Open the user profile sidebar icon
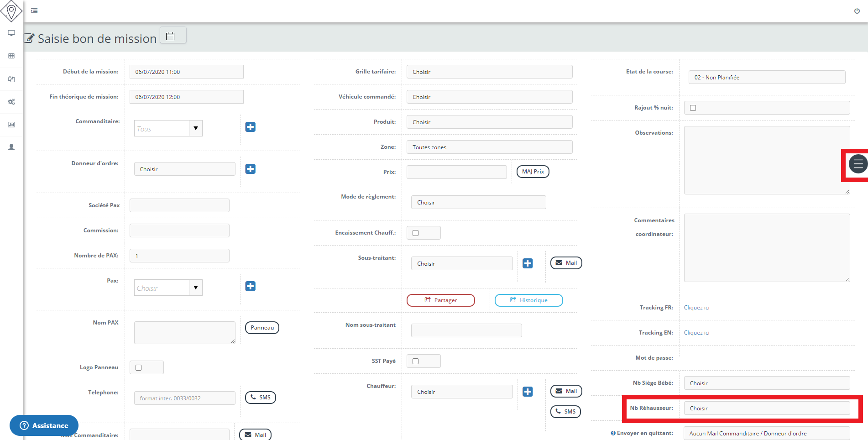868x440 pixels. (x=11, y=147)
